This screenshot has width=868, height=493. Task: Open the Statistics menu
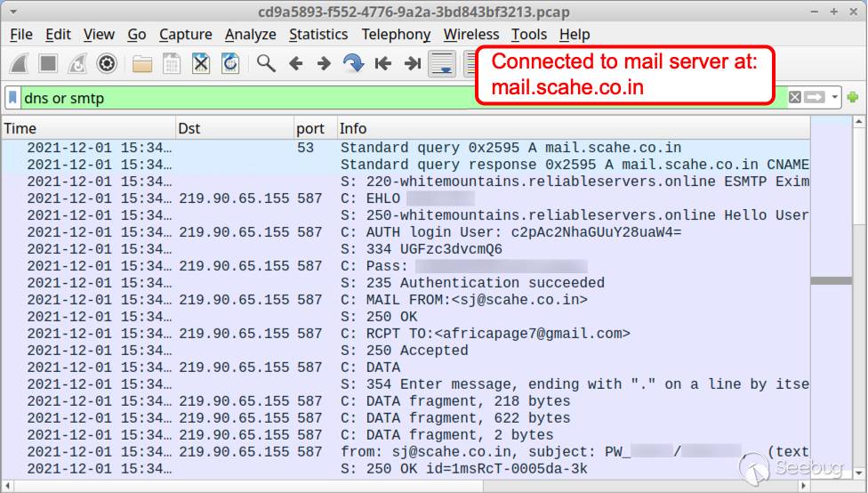318,35
